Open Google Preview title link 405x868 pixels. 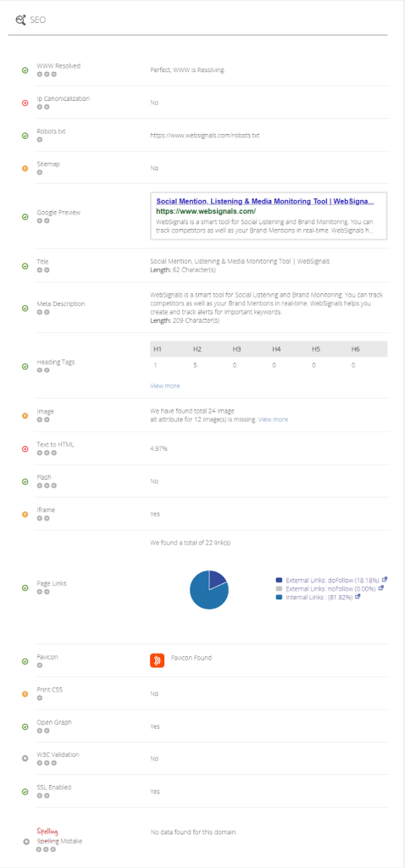pyautogui.click(x=265, y=202)
